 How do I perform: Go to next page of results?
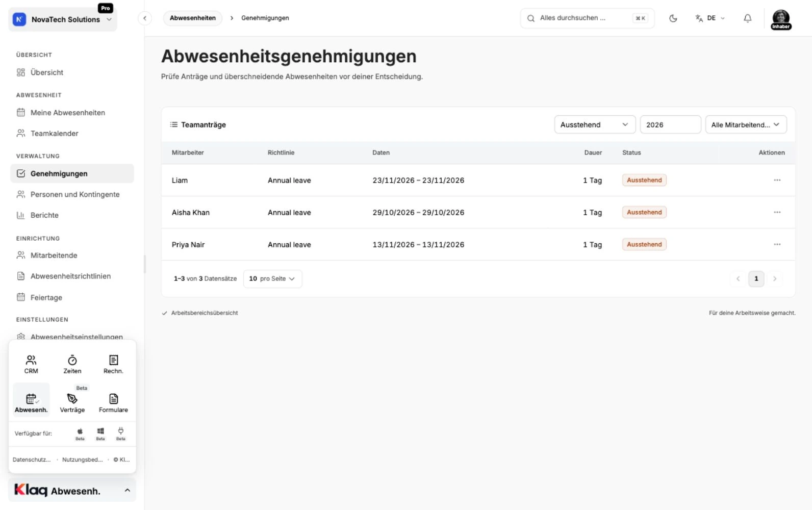775,278
